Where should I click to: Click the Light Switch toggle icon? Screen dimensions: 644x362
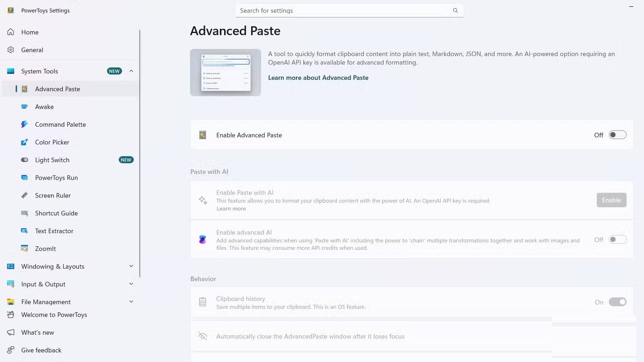25,160
